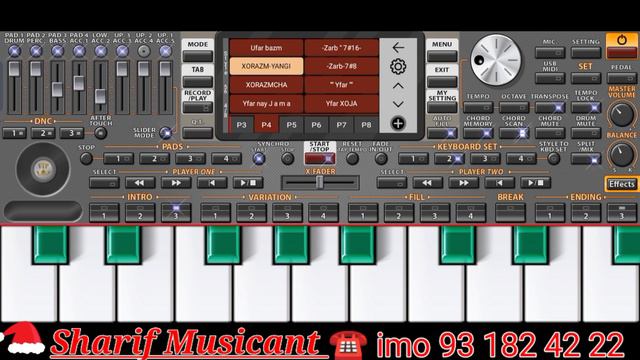The width and height of the screenshot is (640, 360).
Task: Select Keyboard Set 2
Action: click(449, 158)
